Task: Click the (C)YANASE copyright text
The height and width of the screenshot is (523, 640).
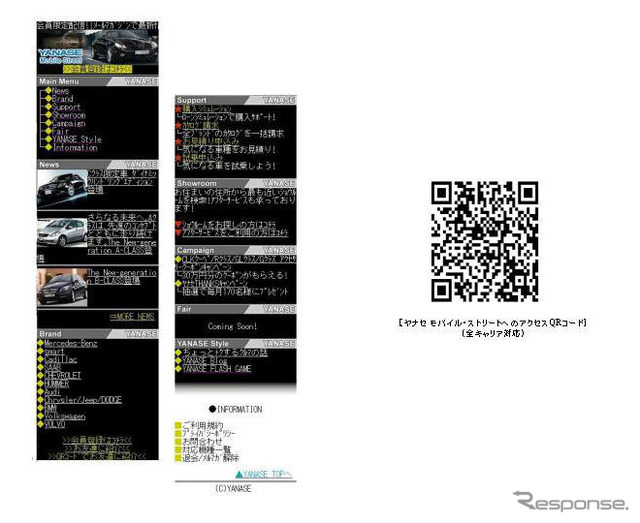Action: click(x=233, y=488)
